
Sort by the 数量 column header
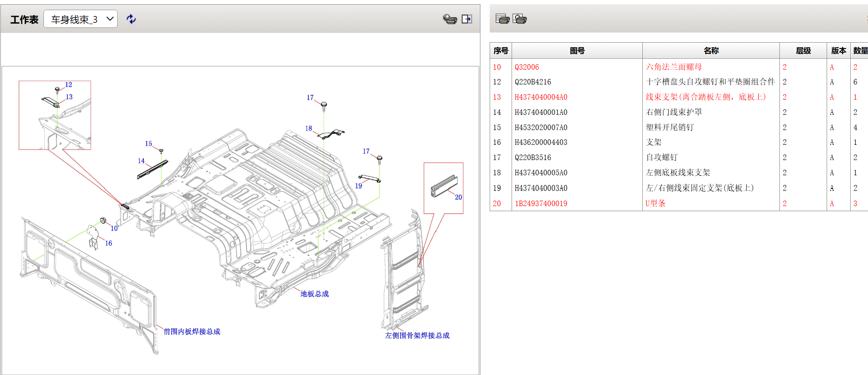click(860, 51)
